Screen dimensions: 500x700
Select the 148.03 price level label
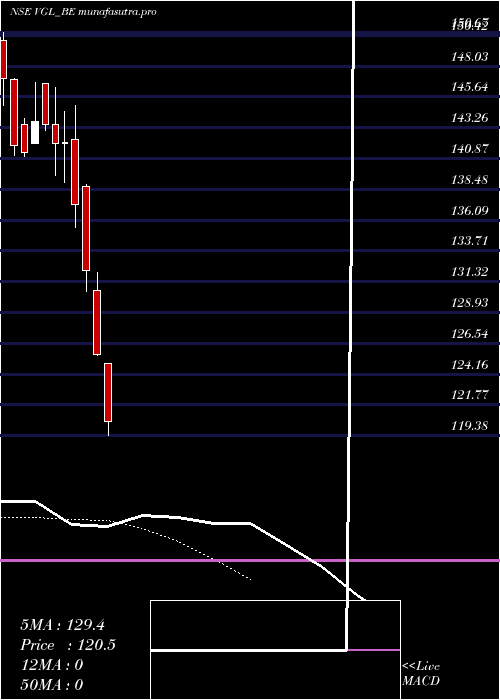click(470, 57)
